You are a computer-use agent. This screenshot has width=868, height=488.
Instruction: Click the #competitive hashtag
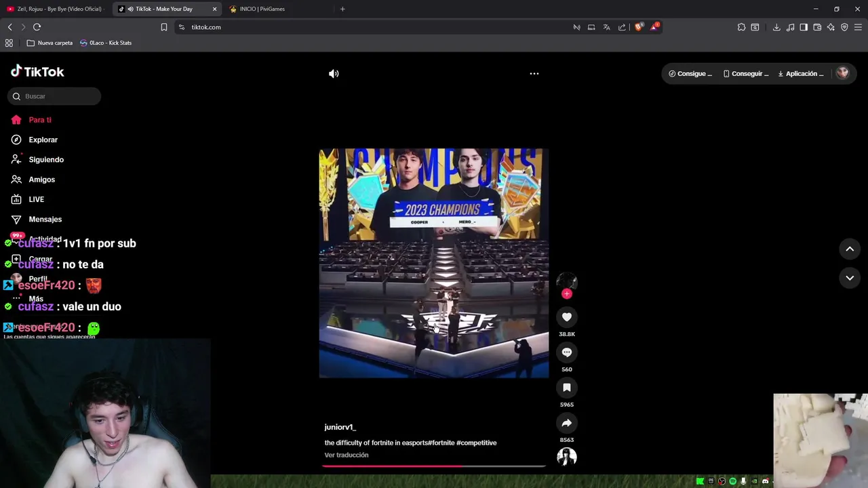[477, 443]
